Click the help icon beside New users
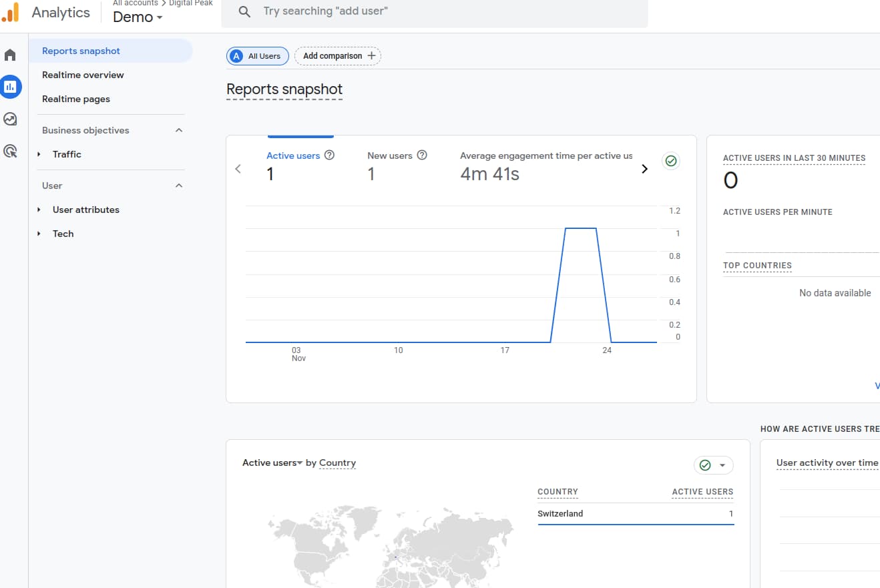The width and height of the screenshot is (880, 588). click(x=422, y=156)
